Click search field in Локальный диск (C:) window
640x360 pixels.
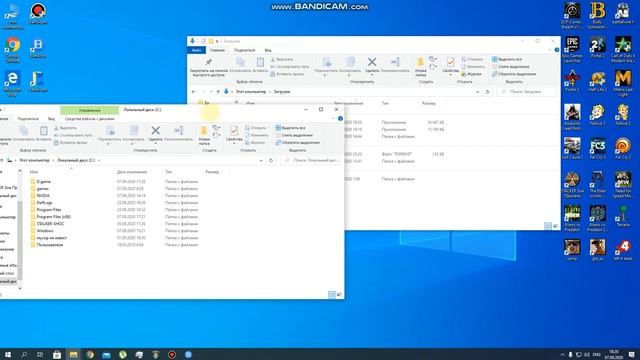312,160
